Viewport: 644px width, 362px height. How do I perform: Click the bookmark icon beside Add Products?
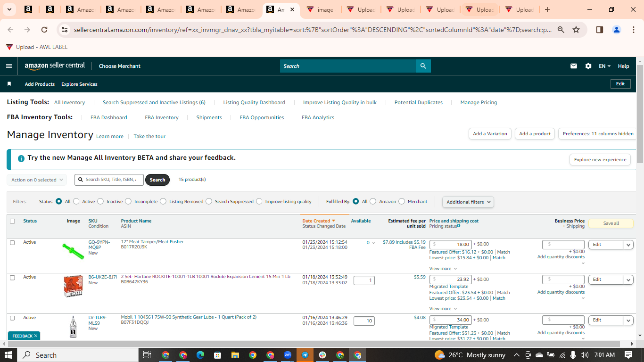pyautogui.click(x=9, y=84)
